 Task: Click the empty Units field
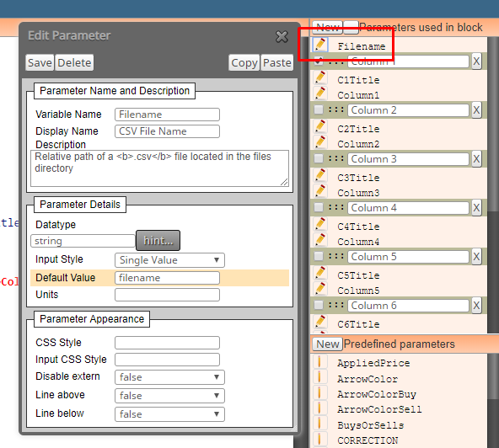click(x=167, y=295)
